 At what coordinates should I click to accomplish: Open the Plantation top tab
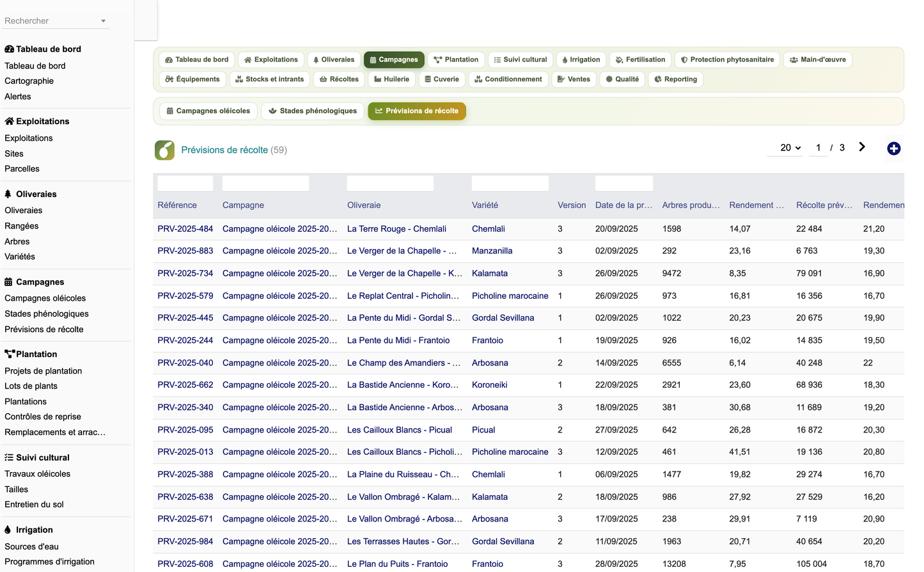tap(456, 60)
